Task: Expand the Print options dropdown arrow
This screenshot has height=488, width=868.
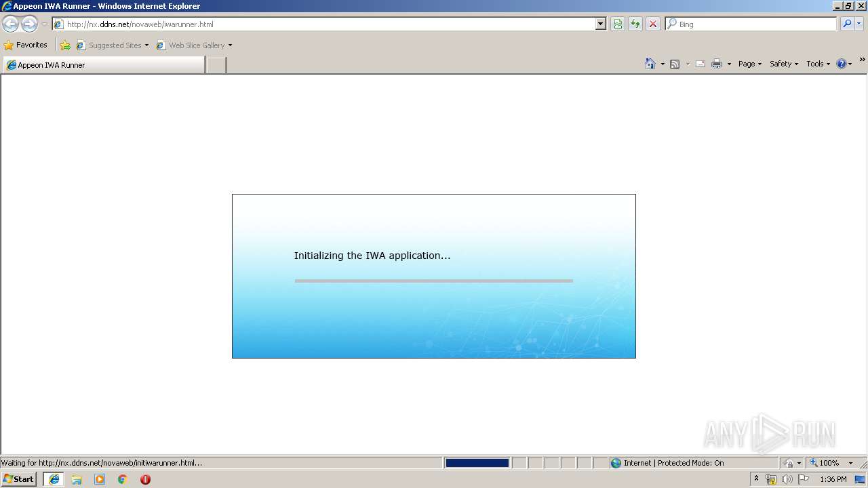Action: pyautogui.click(x=729, y=64)
